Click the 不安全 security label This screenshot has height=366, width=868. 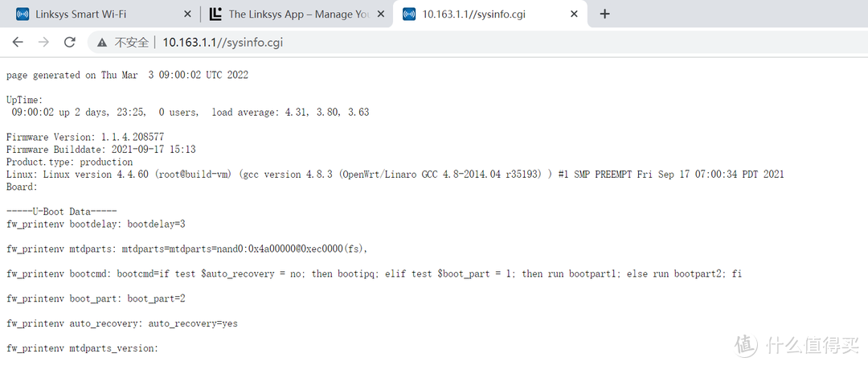pos(131,43)
